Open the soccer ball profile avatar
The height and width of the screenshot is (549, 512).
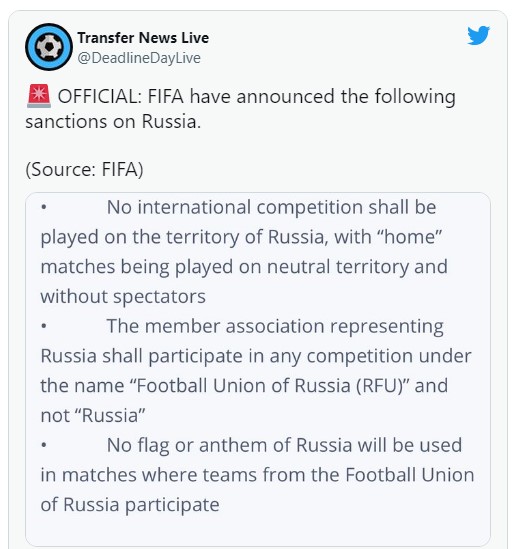pos(49,47)
